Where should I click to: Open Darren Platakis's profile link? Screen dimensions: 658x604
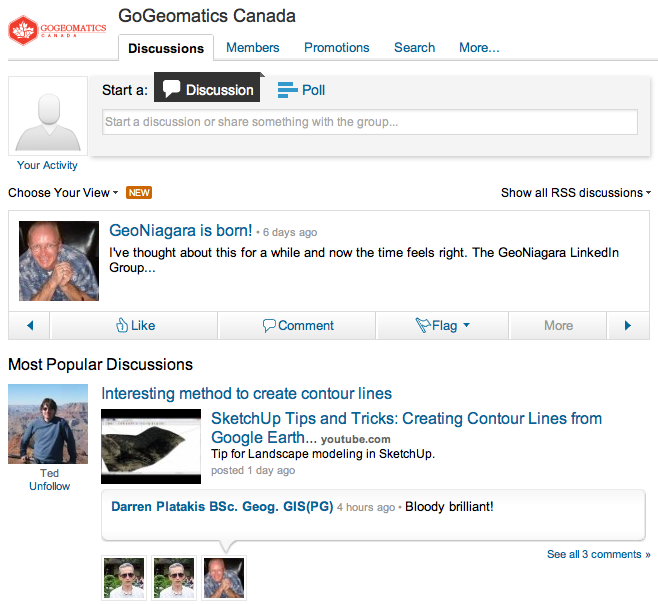(x=221, y=506)
